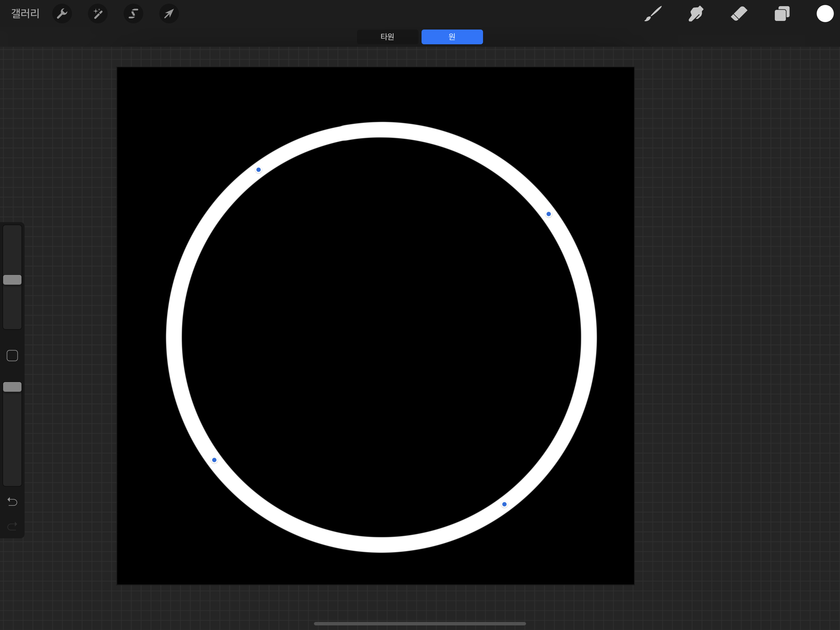Undo the last action
Viewport: 840px width, 630px height.
click(12, 501)
